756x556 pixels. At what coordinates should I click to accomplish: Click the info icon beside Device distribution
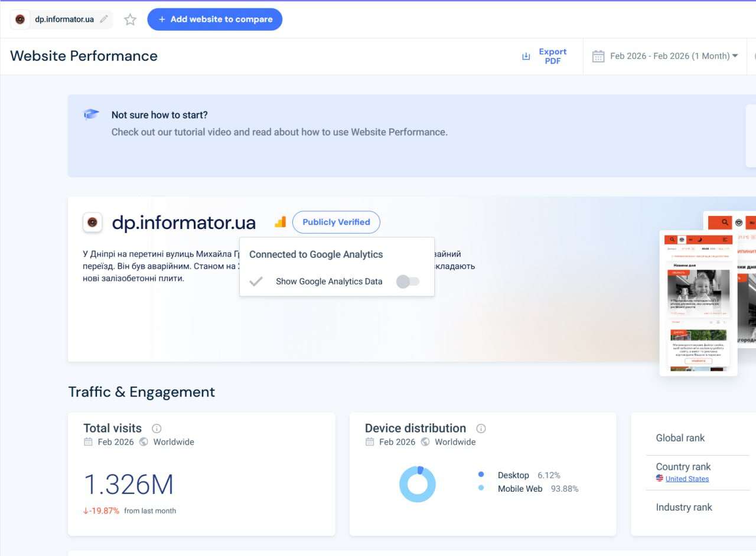pos(481,429)
